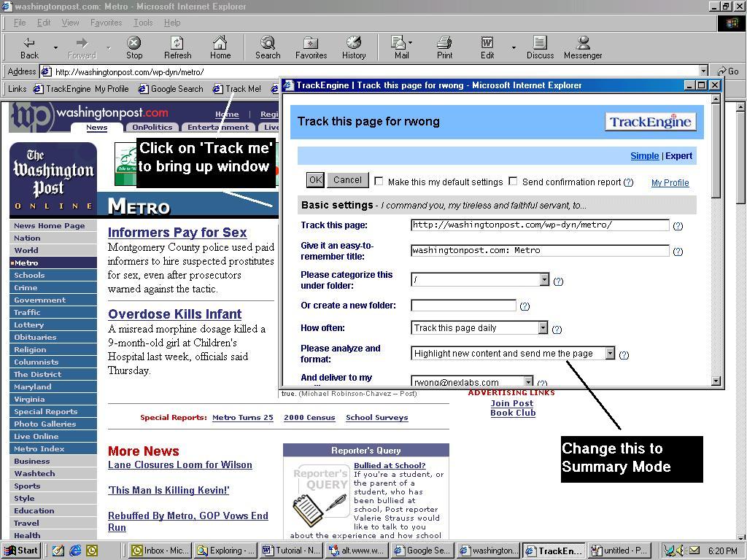747x560 pixels.
Task: Open the Mail button dropdown arrow
Action: tap(410, 42)
